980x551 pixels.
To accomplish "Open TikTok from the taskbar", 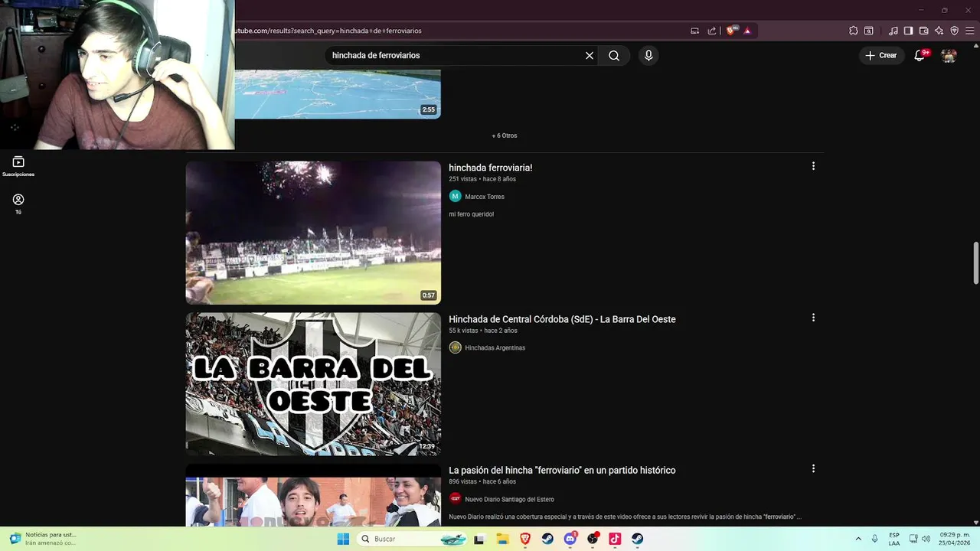I will coord(615,539).
